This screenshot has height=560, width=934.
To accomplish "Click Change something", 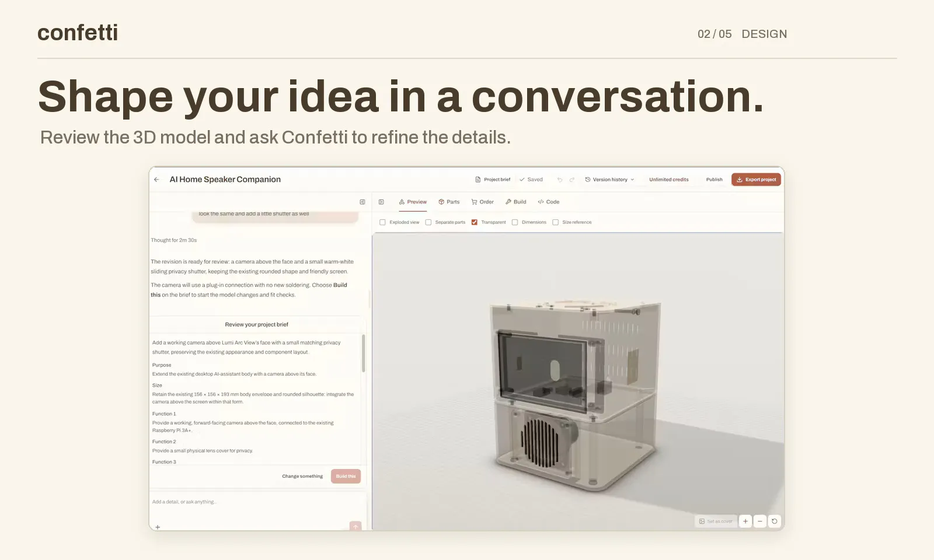I will coord(302,476).
